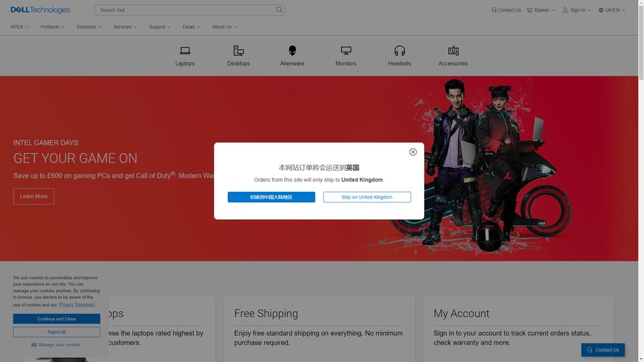The height and width of the screenshot is (362, 644).
Task: Click the Manage your cookies sliders icon
Action: tap(34, 345)
